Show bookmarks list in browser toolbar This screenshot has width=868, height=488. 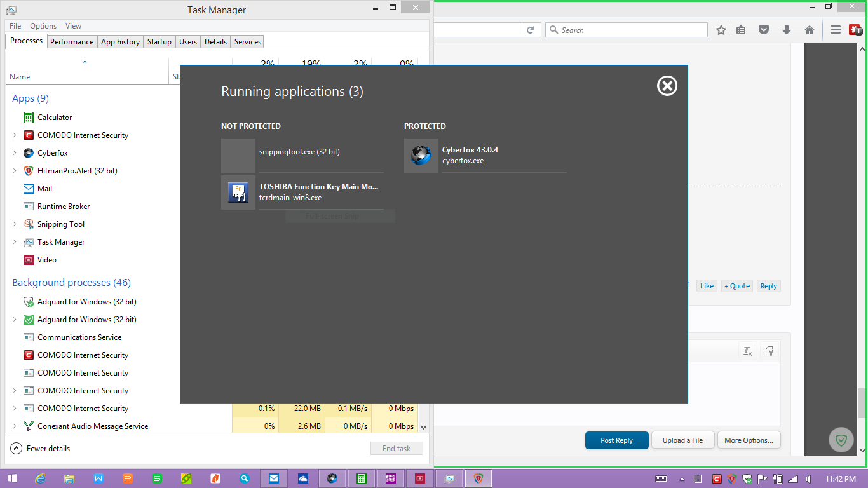[741, 30]
